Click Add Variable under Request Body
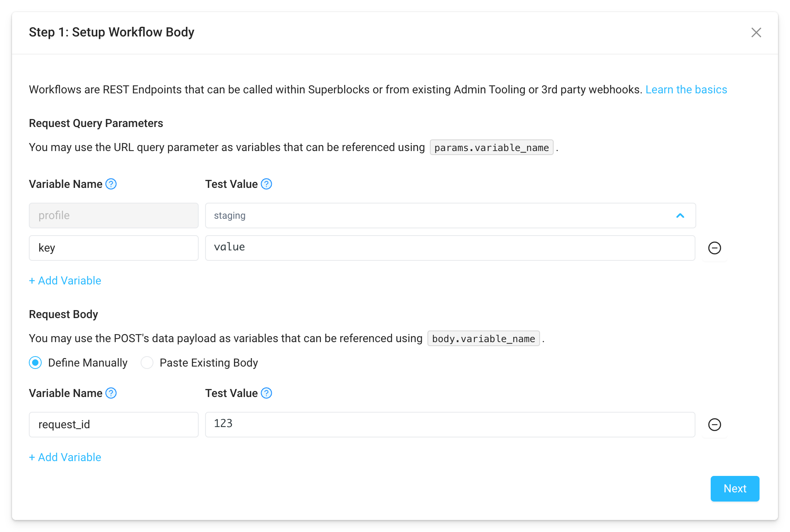 point(65,457)
